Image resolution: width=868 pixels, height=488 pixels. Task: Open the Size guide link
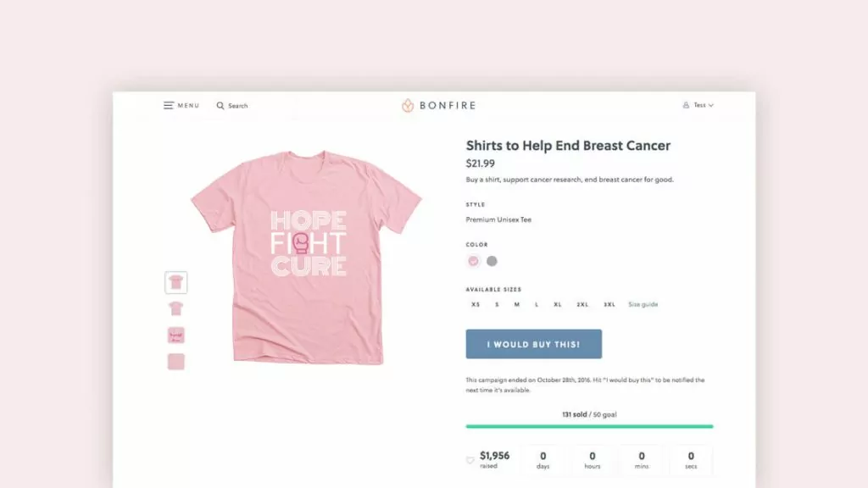[x=643, y=304]
